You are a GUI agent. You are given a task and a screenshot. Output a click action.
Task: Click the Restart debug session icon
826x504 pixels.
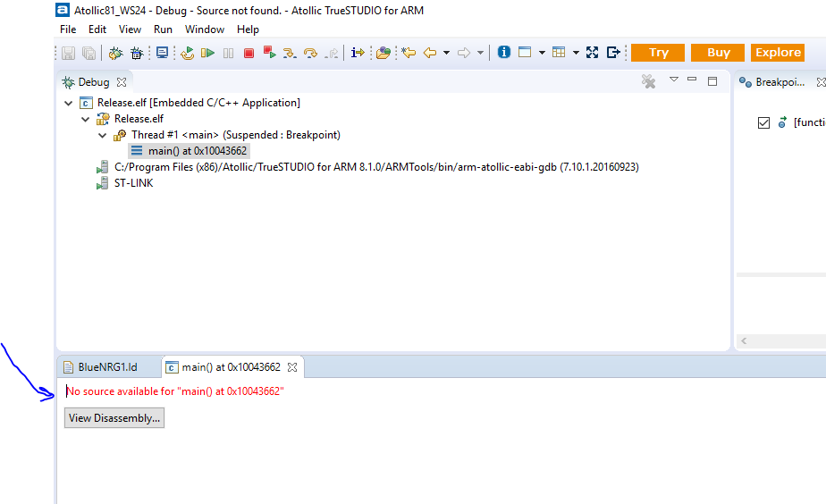point(187,53)
